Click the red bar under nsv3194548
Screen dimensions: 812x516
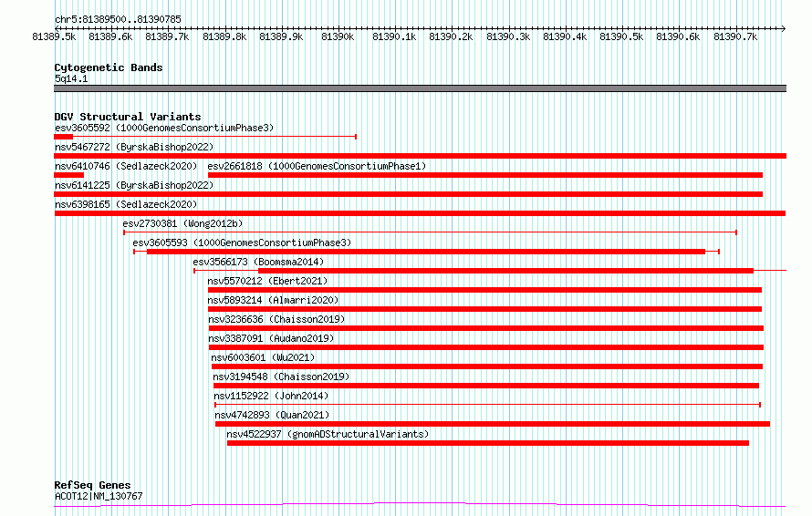point(485,386)
